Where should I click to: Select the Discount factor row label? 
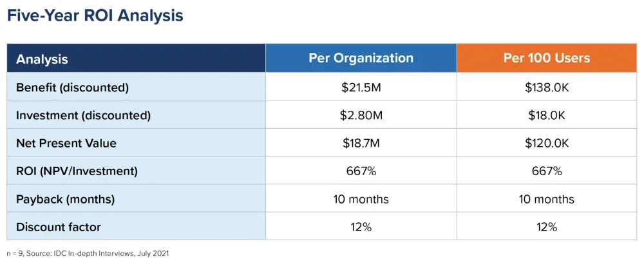(x=59, y=227)
